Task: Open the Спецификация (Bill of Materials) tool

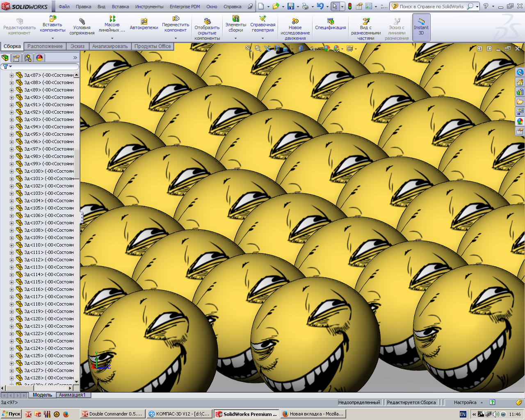Action: point(330,25)
